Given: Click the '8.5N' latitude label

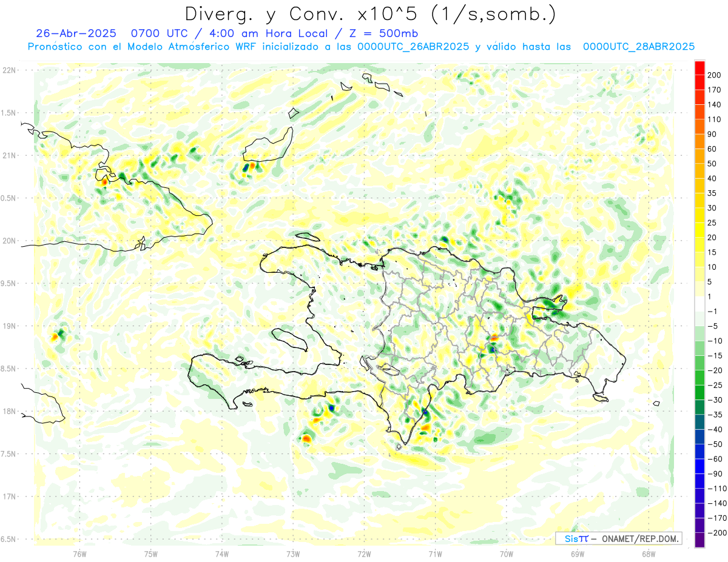Looking at the screenshot, I should pos(8,369).
